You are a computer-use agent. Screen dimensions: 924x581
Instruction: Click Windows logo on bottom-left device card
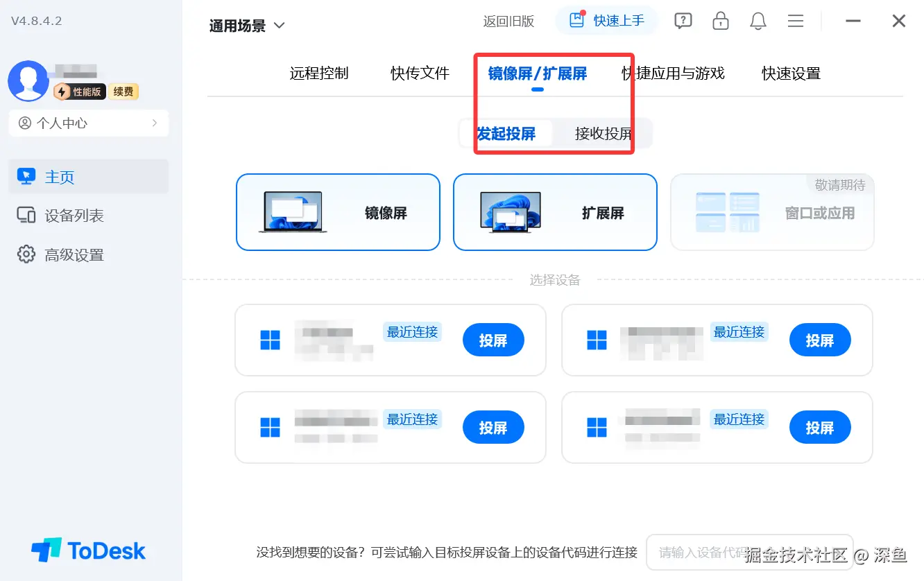[x=270, y=428]
